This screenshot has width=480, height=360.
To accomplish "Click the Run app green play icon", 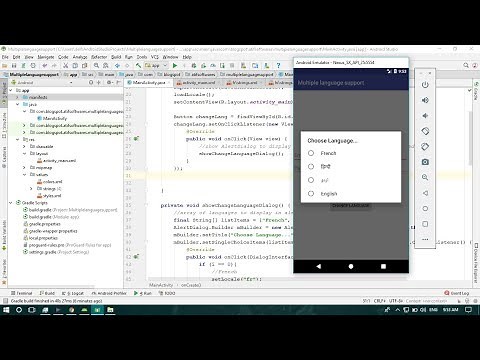I will click(175, 66).
